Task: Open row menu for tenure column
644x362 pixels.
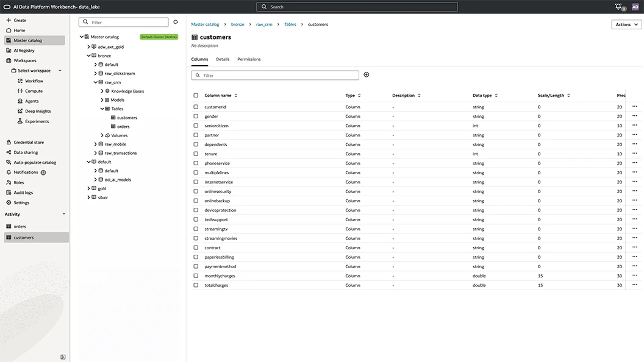Action: tap(635, 154)
